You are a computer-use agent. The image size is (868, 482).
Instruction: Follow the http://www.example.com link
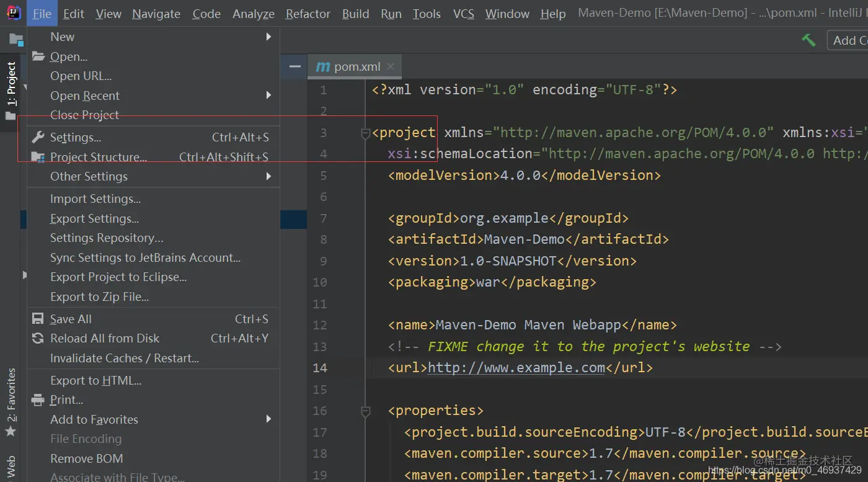516,367
